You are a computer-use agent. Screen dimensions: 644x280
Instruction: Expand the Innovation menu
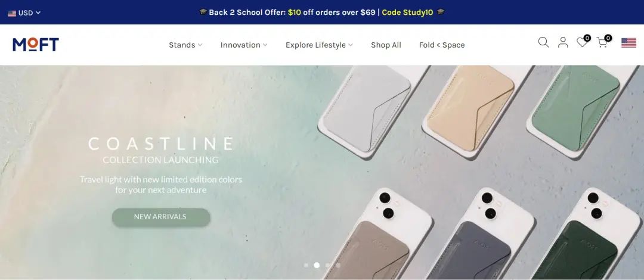(244, 45)
